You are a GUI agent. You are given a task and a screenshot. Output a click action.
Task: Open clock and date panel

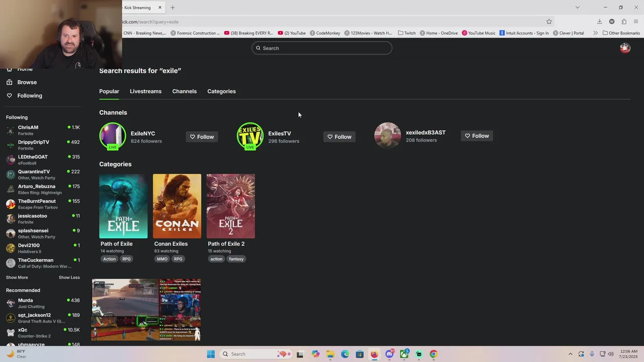pos(629,354)
